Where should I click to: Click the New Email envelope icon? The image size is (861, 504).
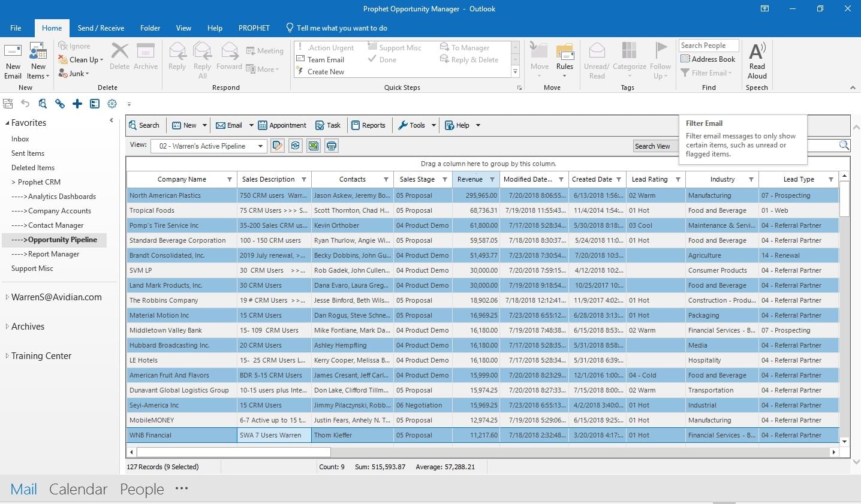click(x=13, y=52)
